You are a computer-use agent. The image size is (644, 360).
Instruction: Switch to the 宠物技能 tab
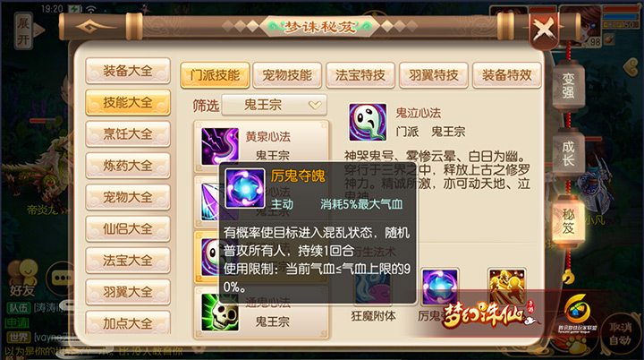(287, 75)
